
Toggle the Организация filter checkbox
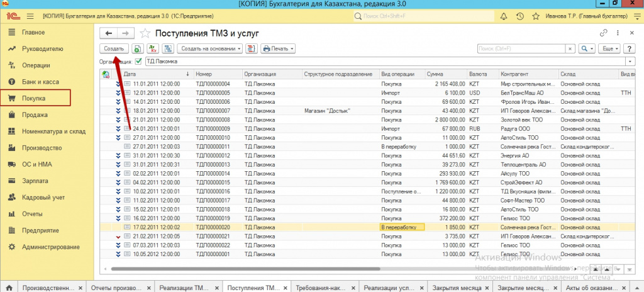coord(138,61)
